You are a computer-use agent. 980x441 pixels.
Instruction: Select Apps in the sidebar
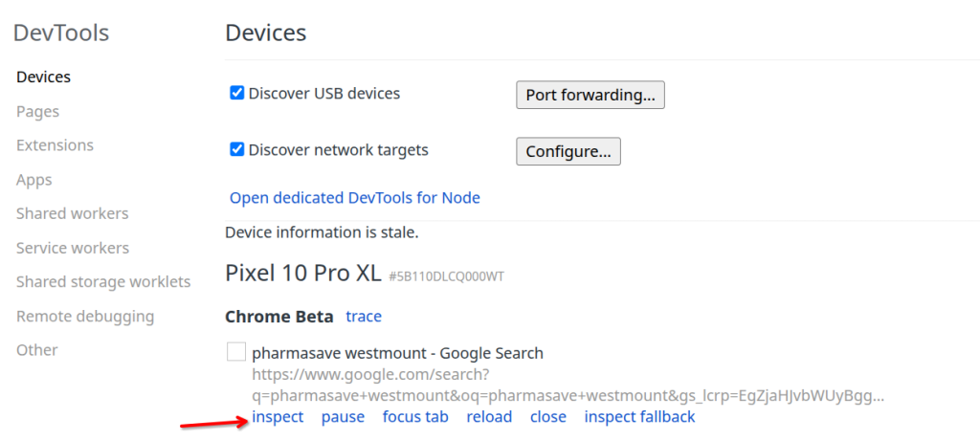pos(33,180)
